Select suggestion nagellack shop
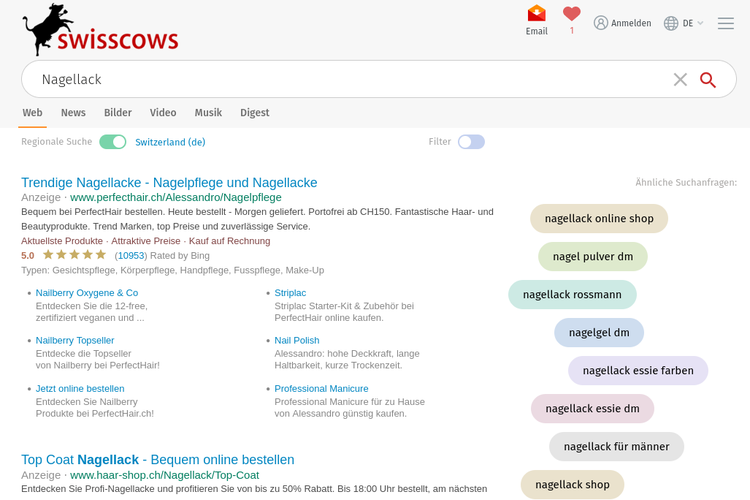 pyautogui.click(x=572, y=485)
